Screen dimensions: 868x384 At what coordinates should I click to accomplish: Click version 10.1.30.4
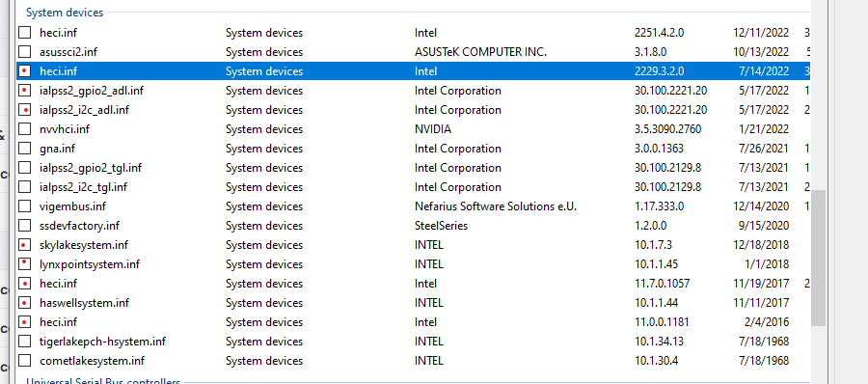[x=656, y=361]
